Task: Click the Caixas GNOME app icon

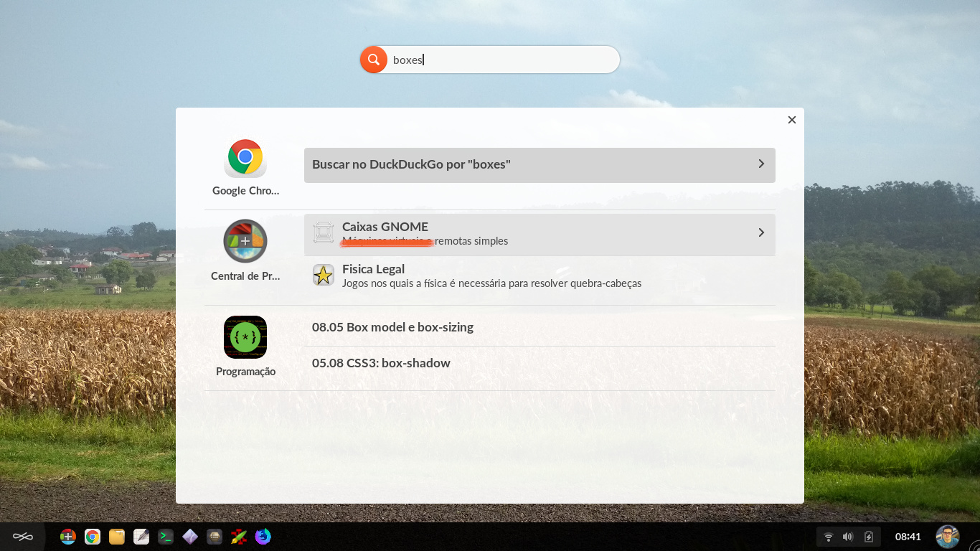Action: (324, 232)
